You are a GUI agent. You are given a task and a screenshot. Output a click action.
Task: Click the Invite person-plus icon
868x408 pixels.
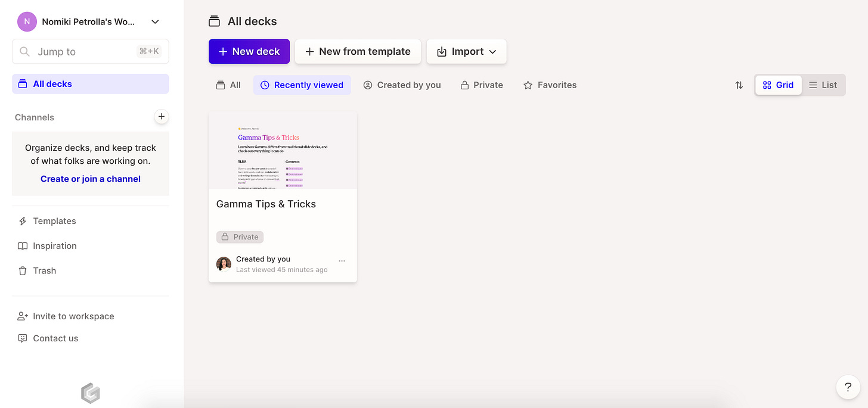[23, 316]
